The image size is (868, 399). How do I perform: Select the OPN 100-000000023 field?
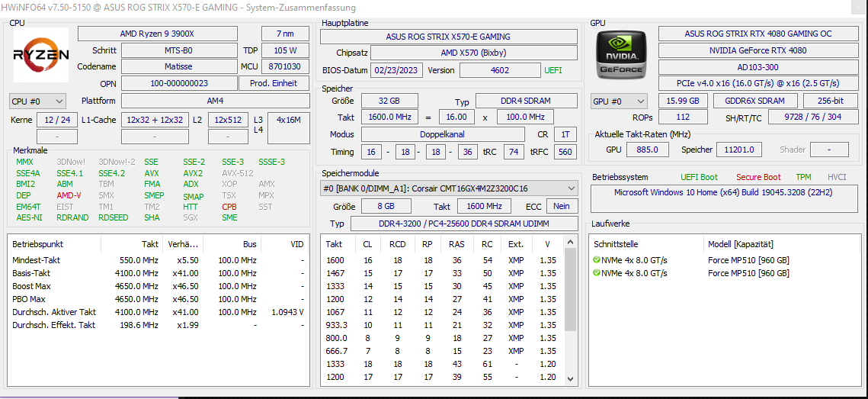[179, 84]
